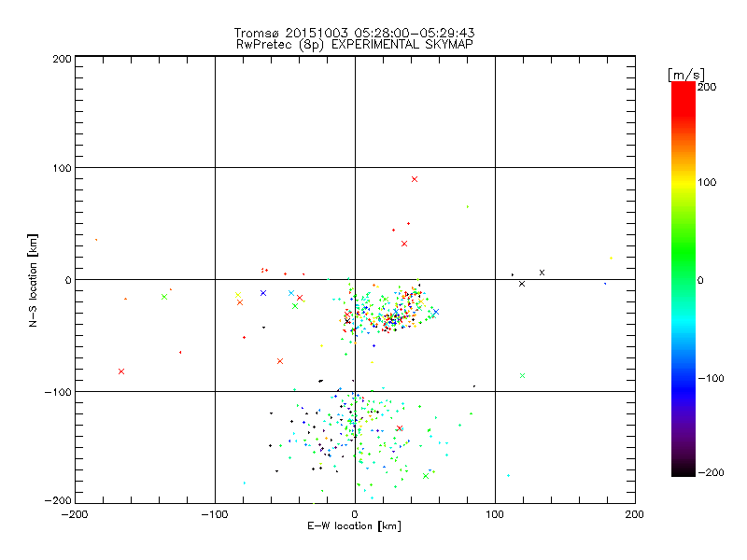This screenshot has height=560, width=747.
Task: Click the color bar's '-200' label
Action: pyautogui.click(x=711, y=472)
